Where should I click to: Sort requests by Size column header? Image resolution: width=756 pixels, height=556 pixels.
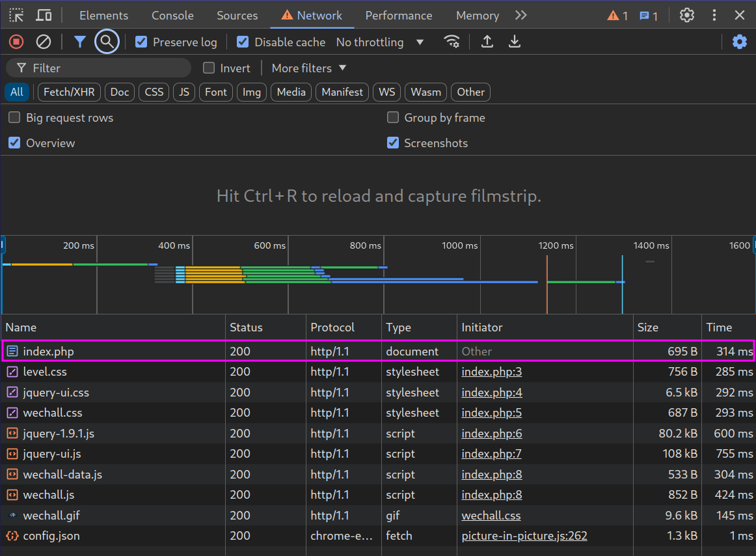tap(668, 327)
